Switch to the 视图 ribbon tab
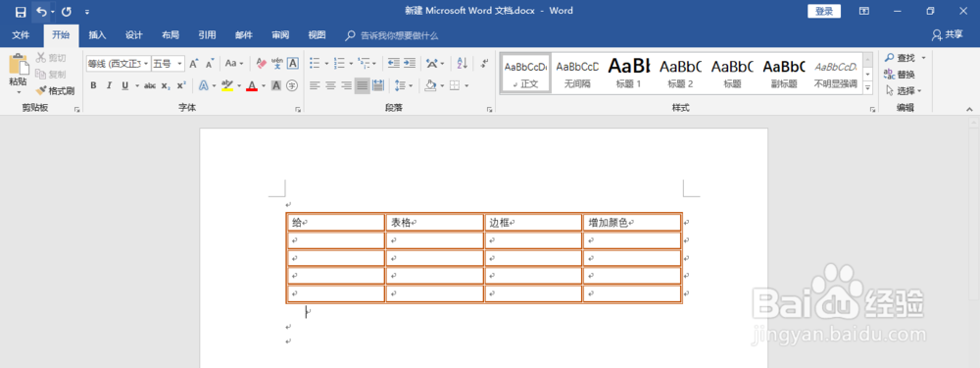This screenshot has width=980, height=368. [x=317, y=35]
